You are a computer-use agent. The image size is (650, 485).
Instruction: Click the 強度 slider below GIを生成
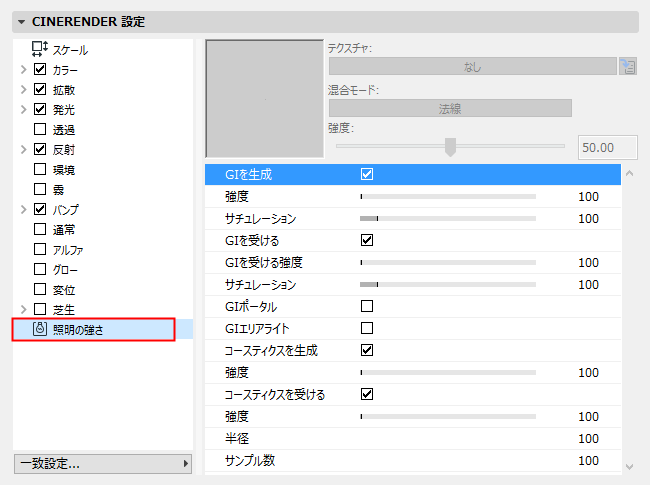[448, 196]
